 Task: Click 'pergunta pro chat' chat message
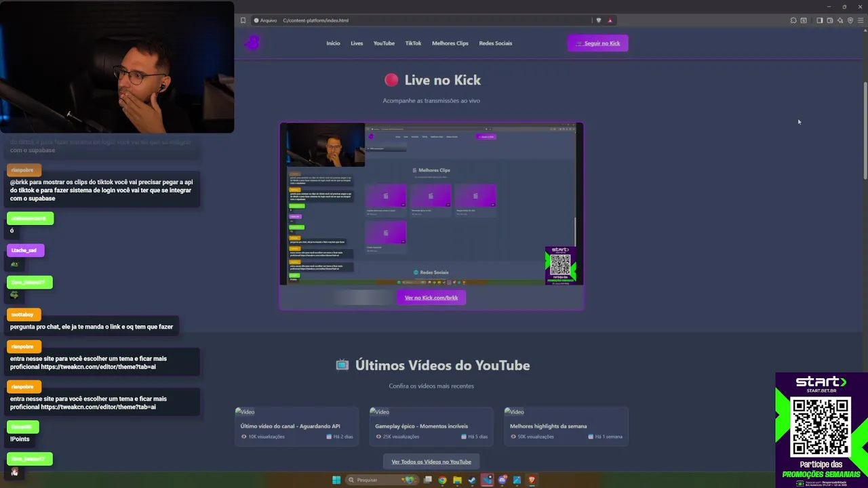tap(92, 327)
